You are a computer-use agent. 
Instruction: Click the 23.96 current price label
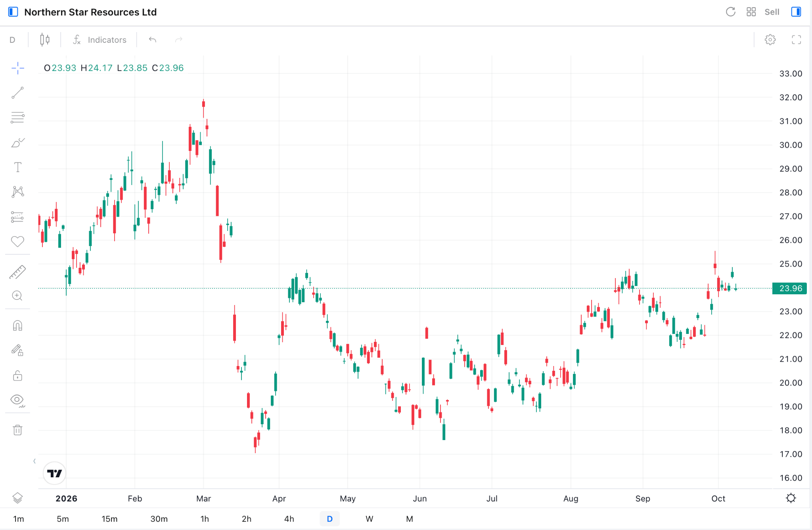click(789, 288)
